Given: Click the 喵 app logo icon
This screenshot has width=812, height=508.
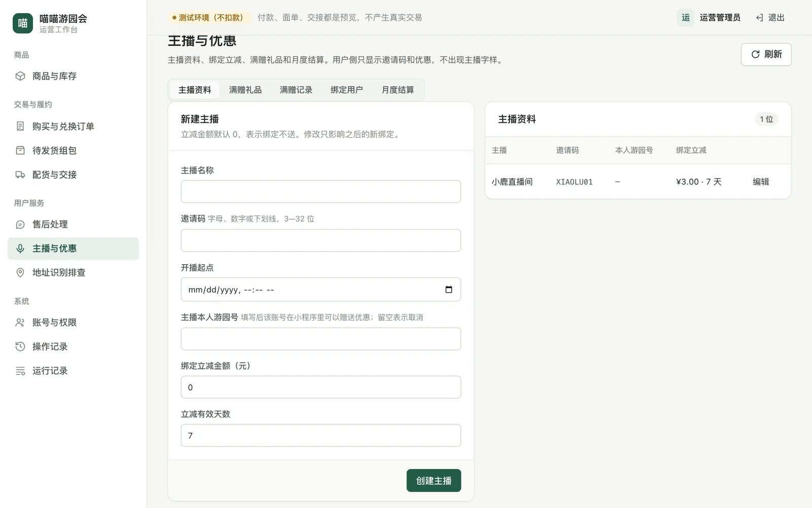Looking at the screenshot, I should (23, 23).
